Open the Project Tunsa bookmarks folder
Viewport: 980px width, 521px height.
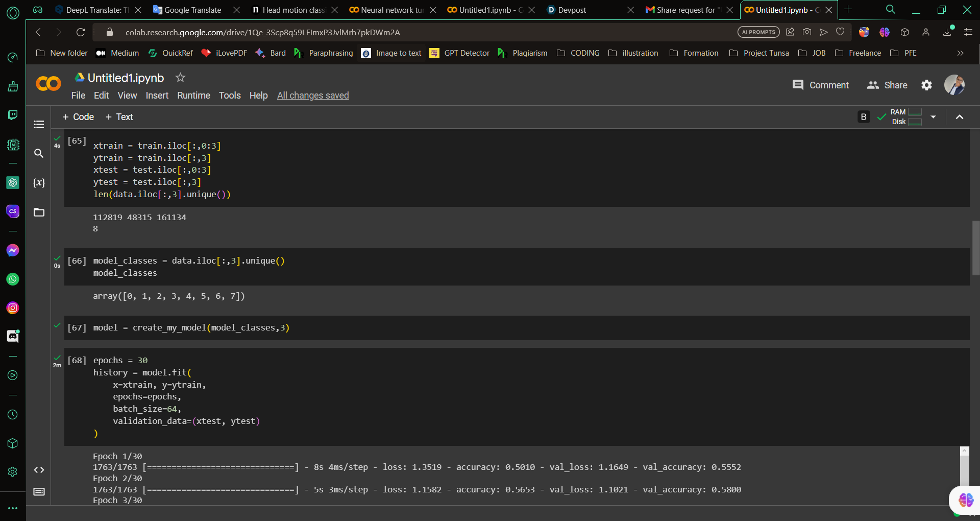[x=759, y=53]
